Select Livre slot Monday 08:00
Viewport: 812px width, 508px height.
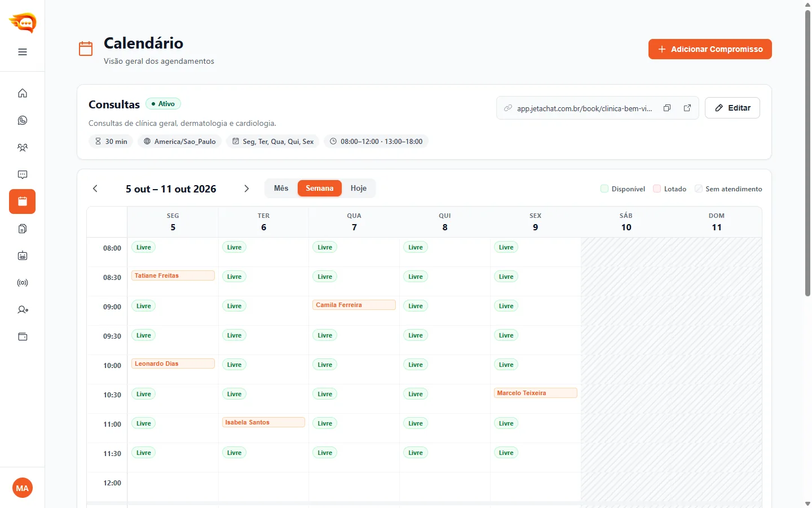[144, 247]
